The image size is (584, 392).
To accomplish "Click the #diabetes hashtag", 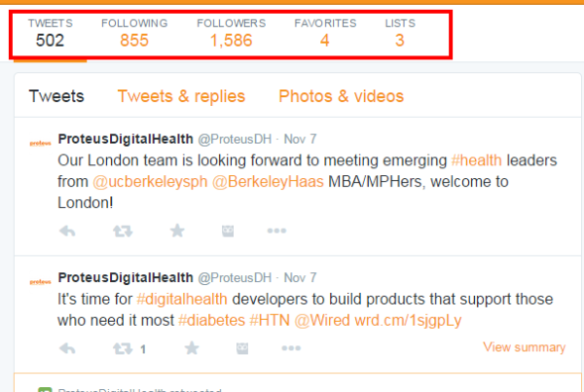I will pyautogui.click(x=211, y=320).
